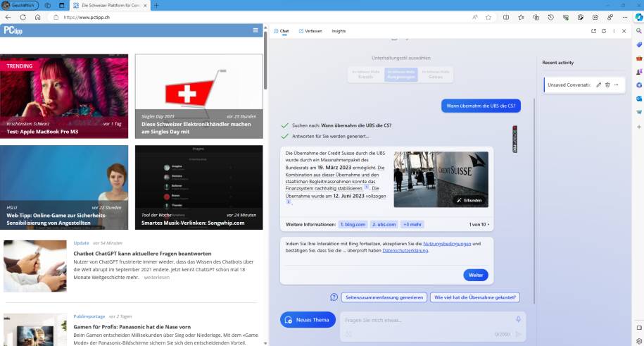Rename Unsaved Conversation with pencil icon
The height and width of the screenshot is (346, 644).
tap(598, 85)
